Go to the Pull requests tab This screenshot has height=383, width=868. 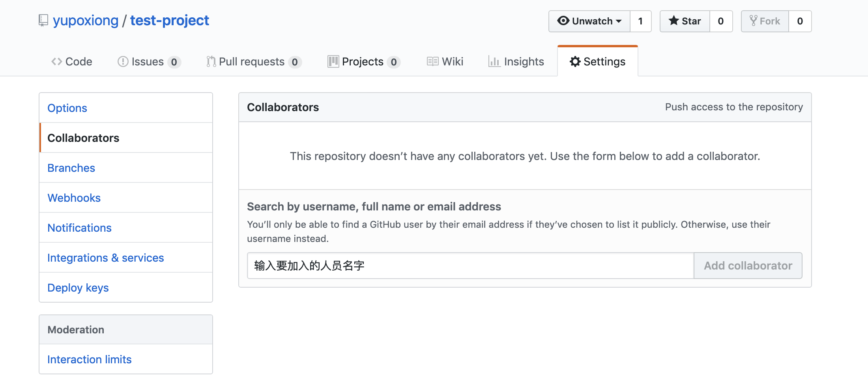point(254,61)
